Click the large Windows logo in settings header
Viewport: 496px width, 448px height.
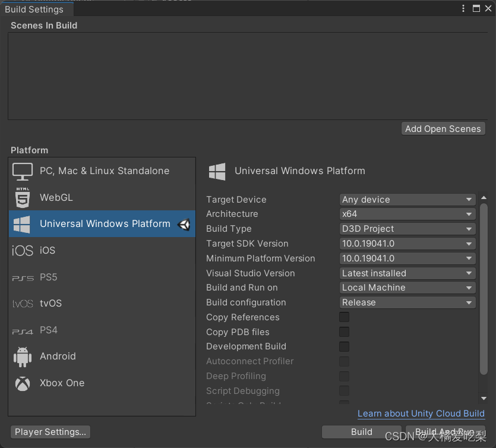[217, 172]
